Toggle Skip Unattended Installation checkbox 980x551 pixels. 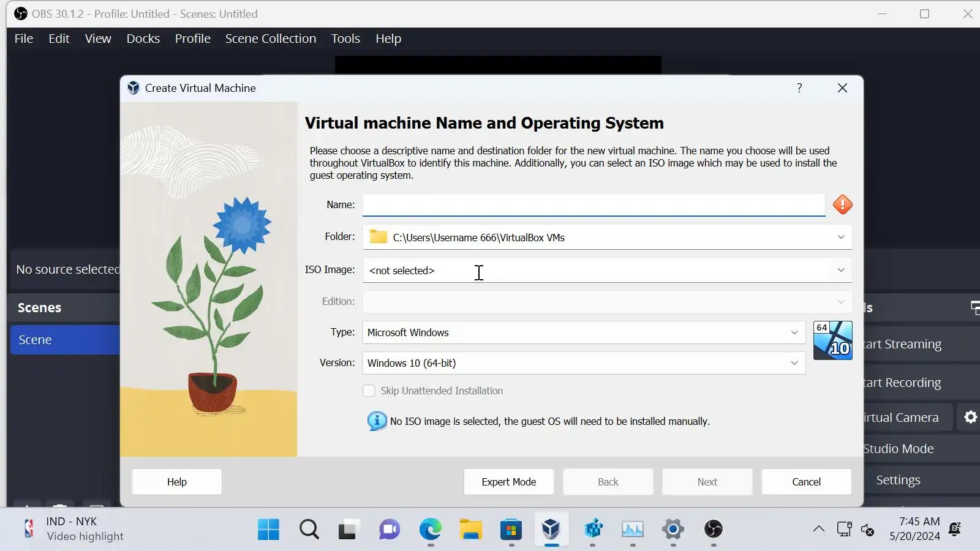tap(369, 391)
